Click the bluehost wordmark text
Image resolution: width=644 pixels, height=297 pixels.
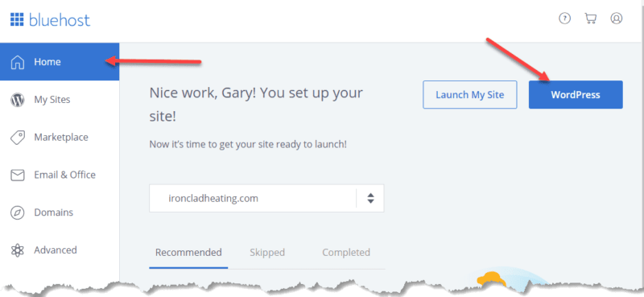(x=60, y=19)
